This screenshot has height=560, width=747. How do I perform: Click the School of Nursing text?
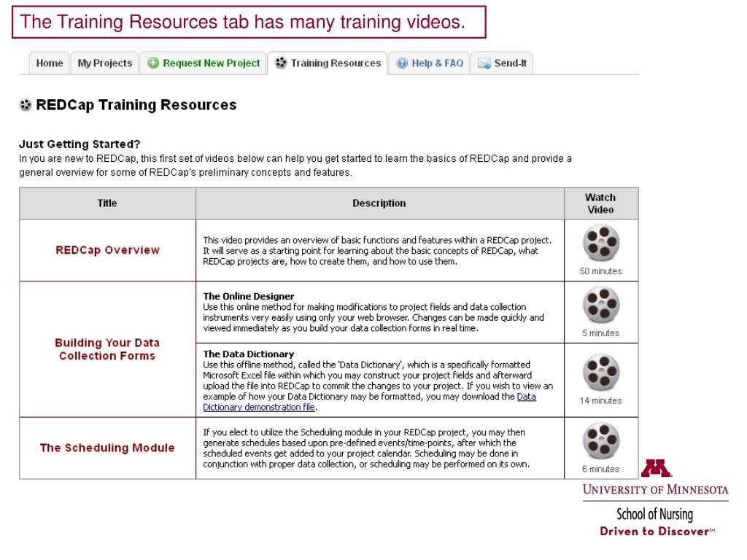point(654,514)
